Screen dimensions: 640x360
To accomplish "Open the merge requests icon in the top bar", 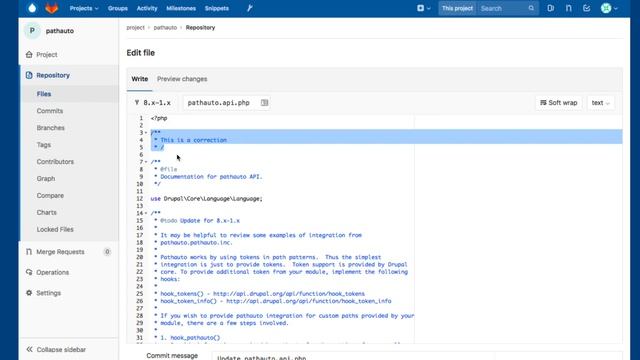I will point(569,8).
